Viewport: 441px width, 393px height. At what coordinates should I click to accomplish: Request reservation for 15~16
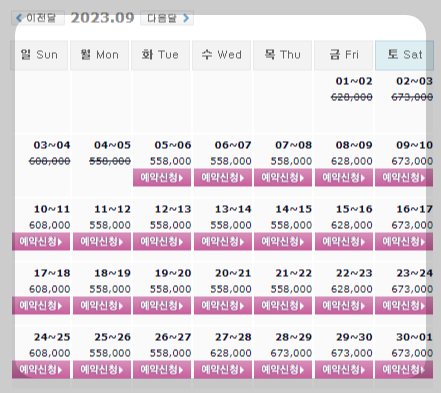(x=344, y=241)
